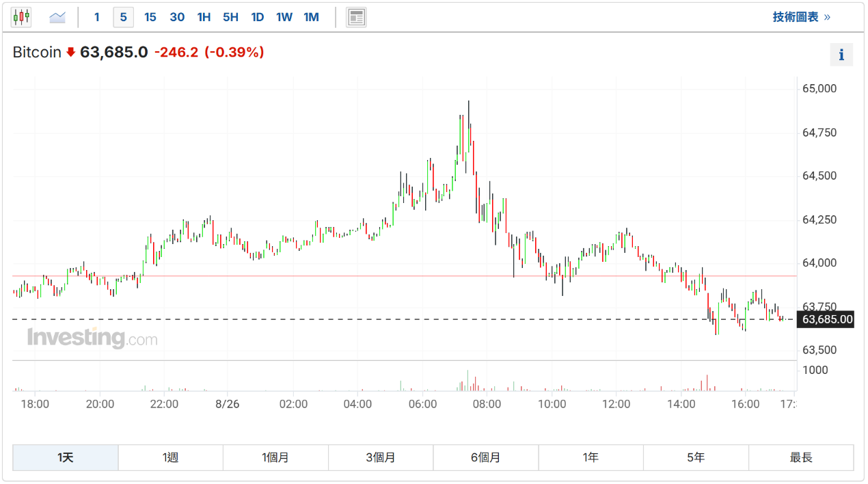This screenshot has width=868, height=484.
Task: Select the candlestick chart type icon
Action: (x=21, y=17)
